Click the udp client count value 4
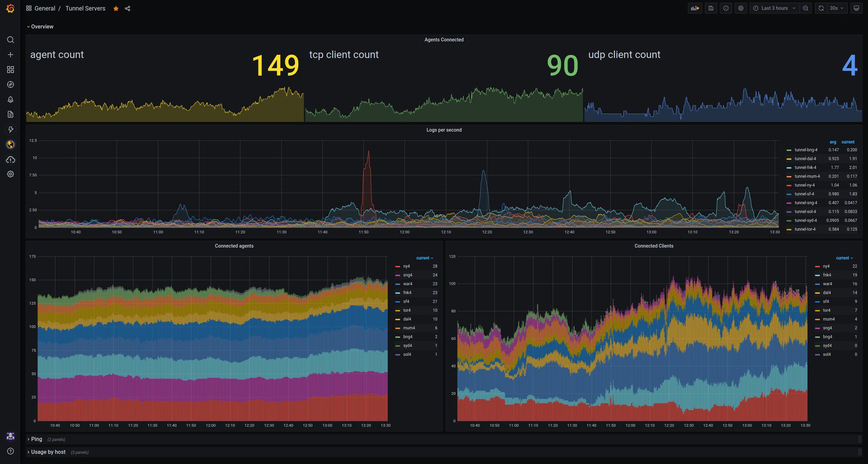Screen dimensions: 868x464 850,66
